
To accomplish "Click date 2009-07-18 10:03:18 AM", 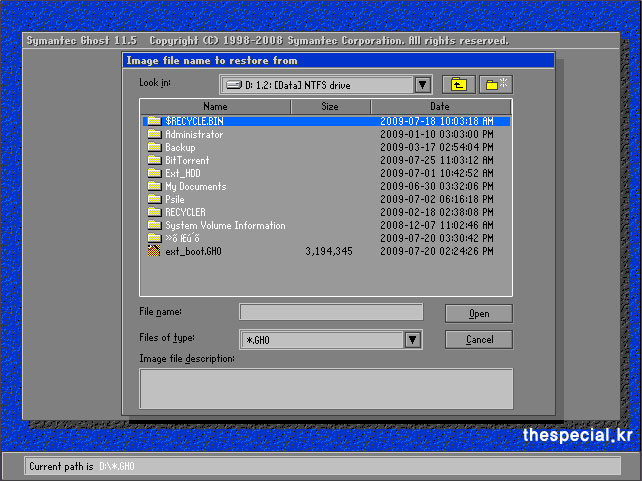I will click(x=437, y=121).
